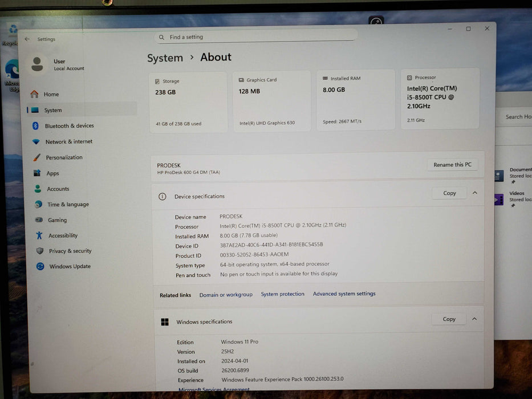Click the Apps icon in sidebar

tap(37, 173)
